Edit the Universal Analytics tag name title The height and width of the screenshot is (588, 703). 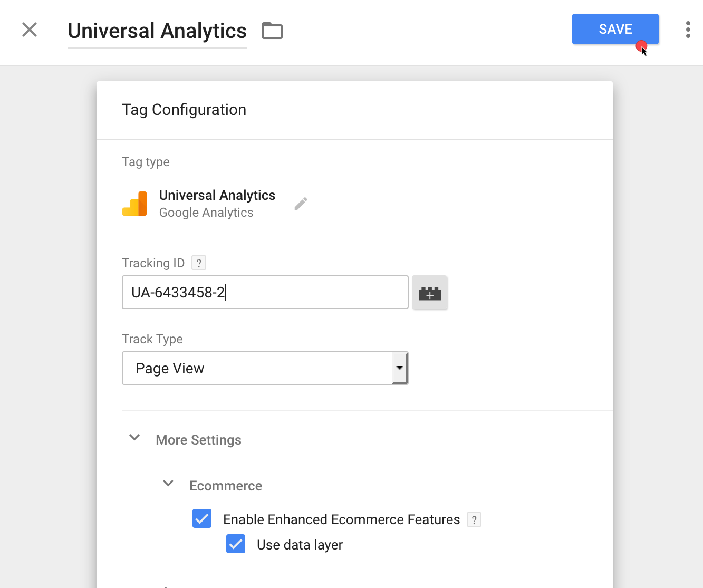click(x=157, y=31)
